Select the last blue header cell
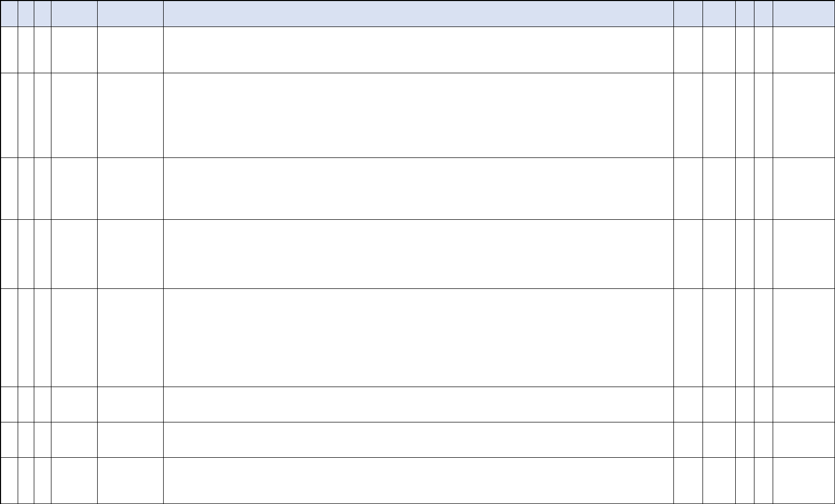This screenshot has width=835, height=504. pyautogui.click(x=804, y=14)
